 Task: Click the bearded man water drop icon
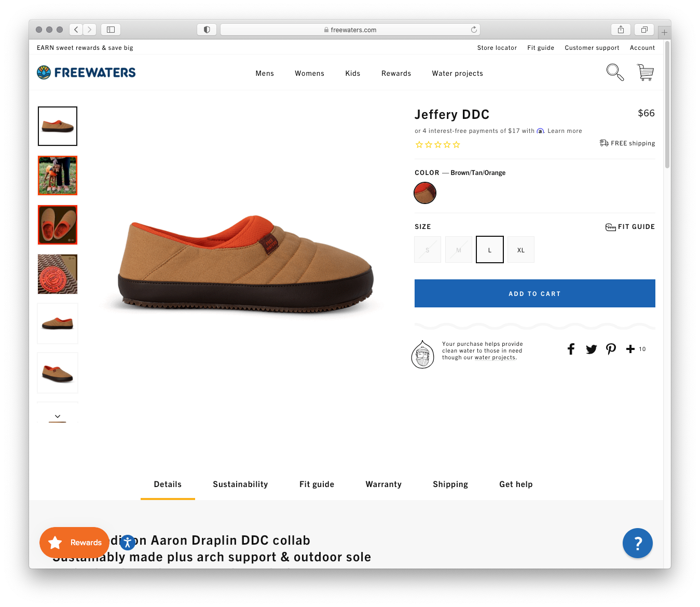tap(423, 354)
